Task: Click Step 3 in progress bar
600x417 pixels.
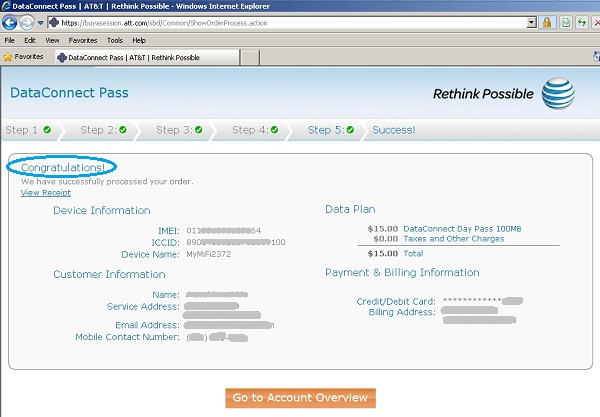Action: coord(179,130)
